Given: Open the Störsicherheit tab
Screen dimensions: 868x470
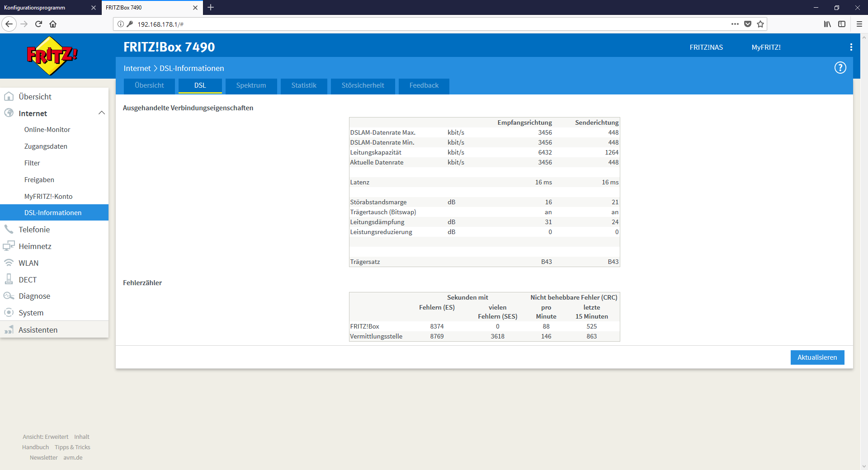Looking at the screenshot, I should click(363, 85).
